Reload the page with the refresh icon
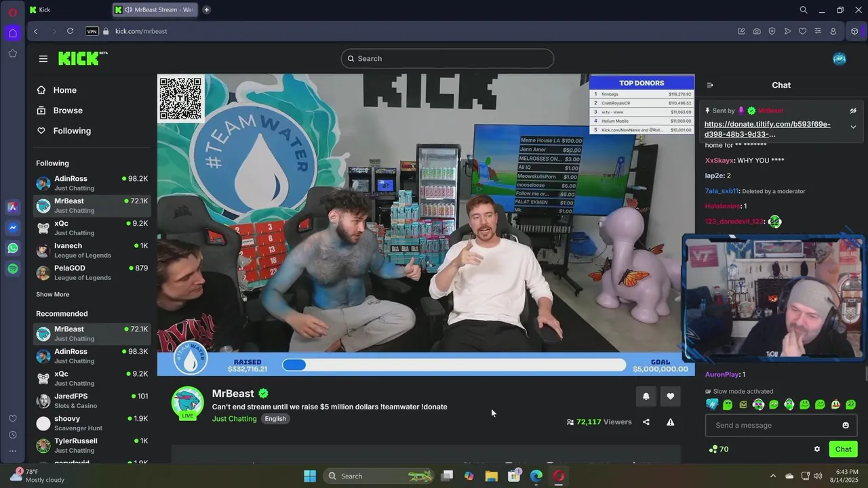The width and height of the screenshot is (868, 488). click(70, 31)
